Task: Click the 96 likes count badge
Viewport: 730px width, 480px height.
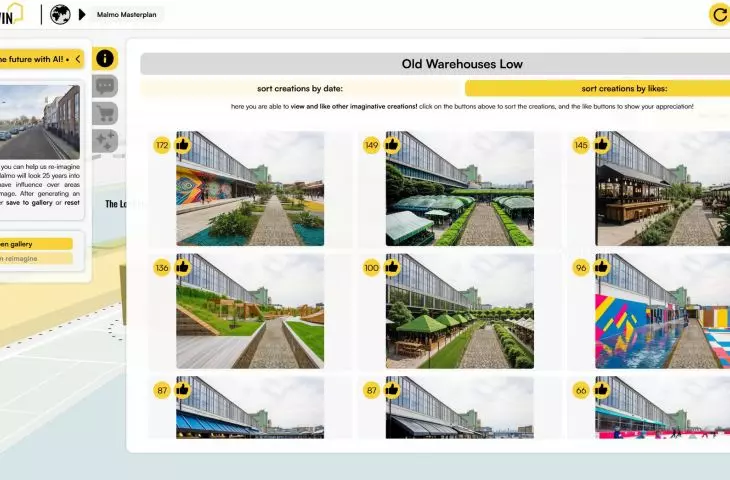Action: [x=581, y=268]
